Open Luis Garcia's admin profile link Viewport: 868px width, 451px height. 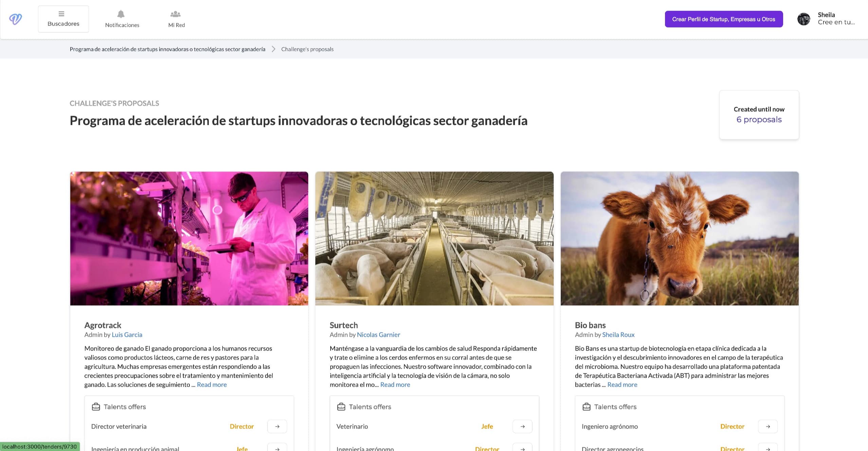tap(127, 335)
